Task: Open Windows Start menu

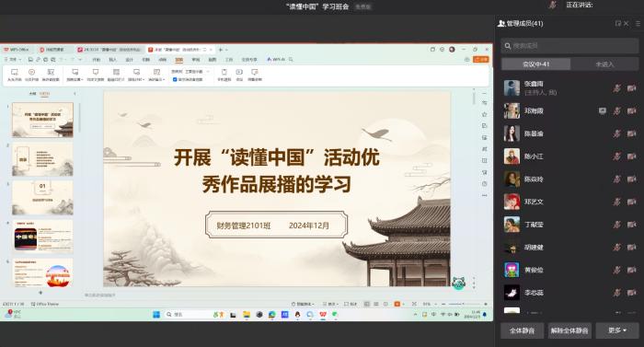Action: pyautogui.click(x=156, y=315)
